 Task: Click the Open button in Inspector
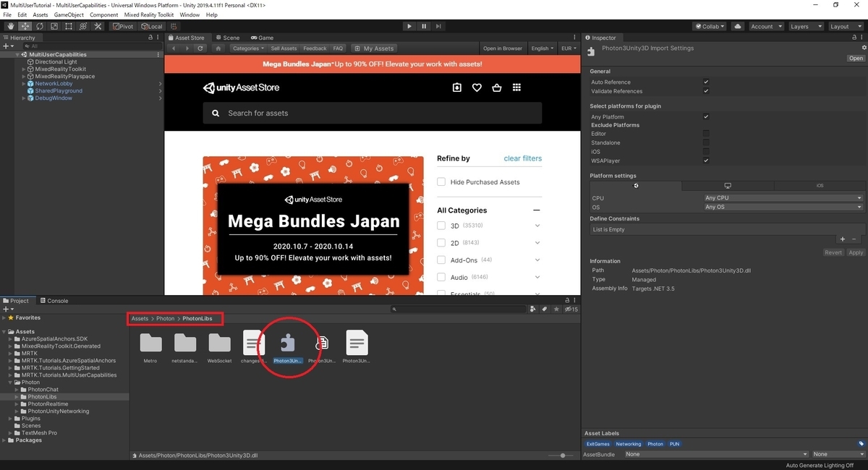tap(856, 59)
